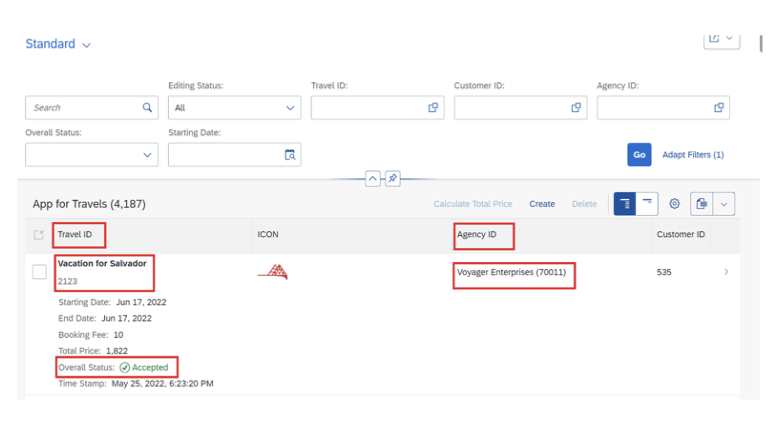Click the Go button
This screenshot has height=442, width=782.
[x=639, y=155]
